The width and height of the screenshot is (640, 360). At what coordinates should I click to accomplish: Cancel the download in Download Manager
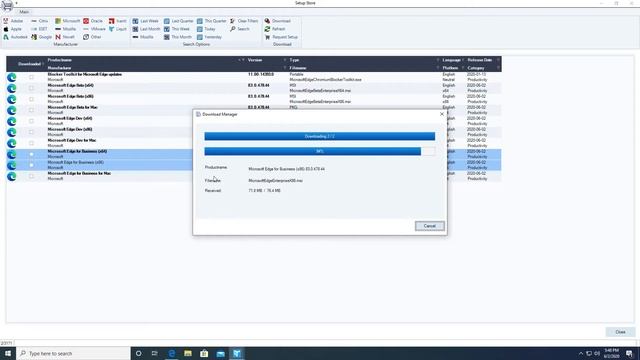click(429, 226)
